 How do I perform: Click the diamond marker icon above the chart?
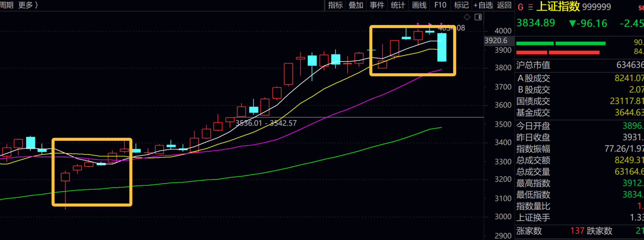tap(467, 17)
